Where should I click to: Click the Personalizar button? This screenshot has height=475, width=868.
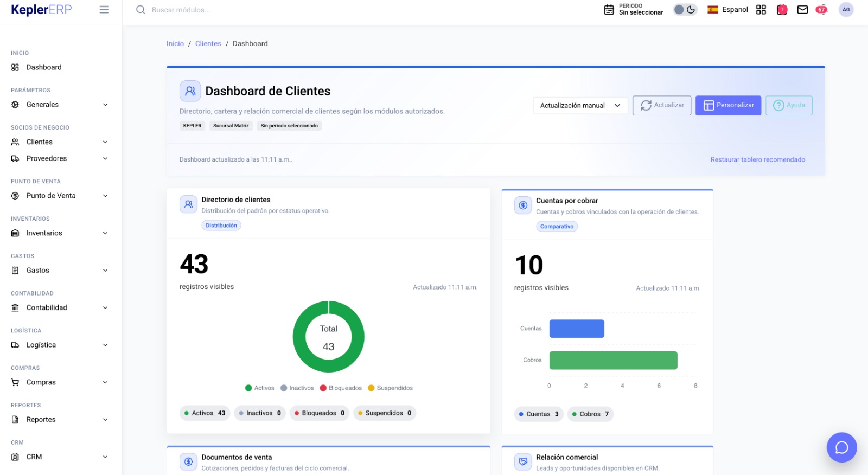tap(729, 105)
